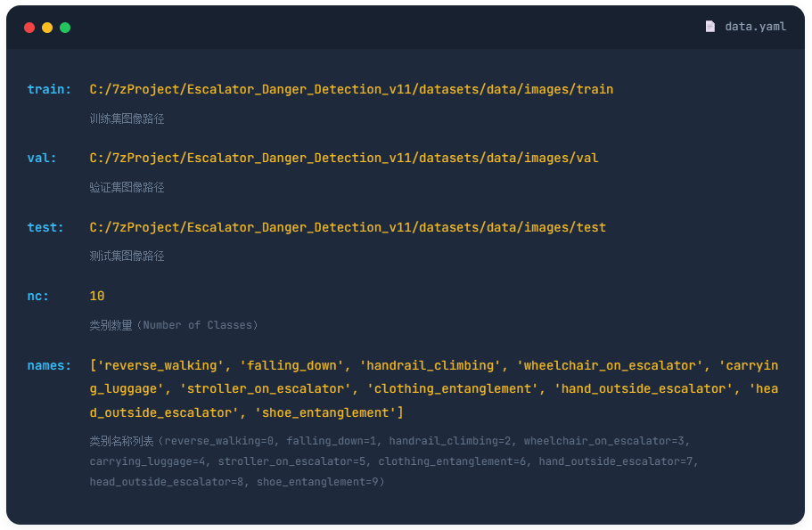This screenshot has height=530, width=812.
Task: Click the train images path value
Action: pyautogui.click(x=351, y=89)
